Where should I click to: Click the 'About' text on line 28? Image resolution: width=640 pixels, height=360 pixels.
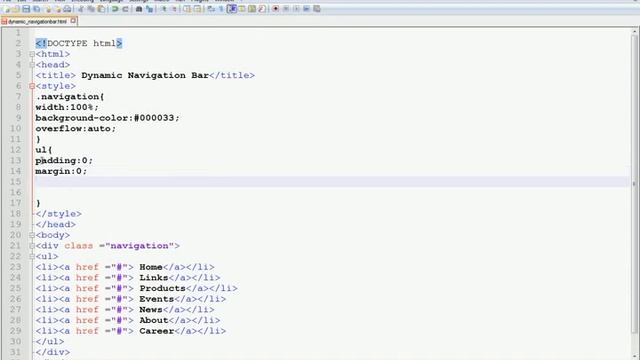[154, 320]
